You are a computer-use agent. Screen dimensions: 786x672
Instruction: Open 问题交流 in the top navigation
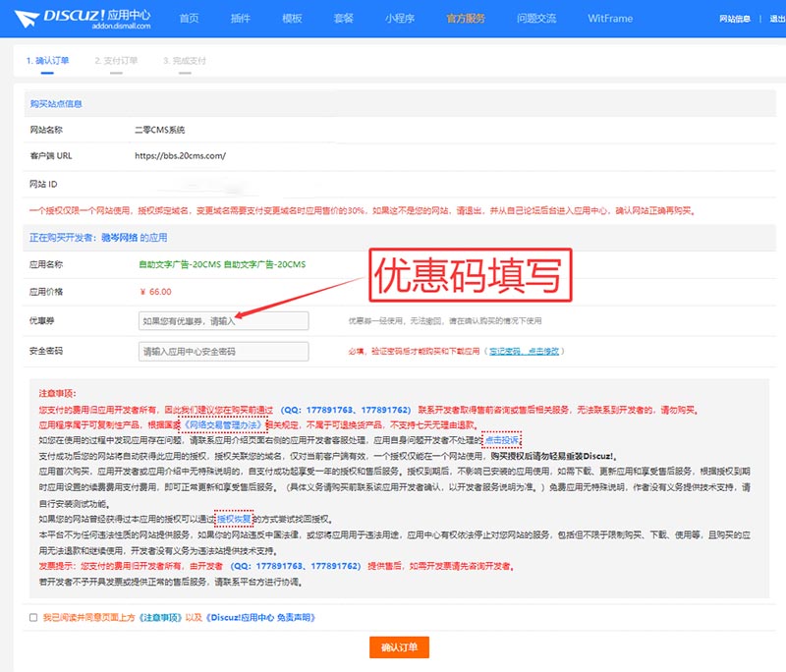pyautogui.click(x=536, y=19)
